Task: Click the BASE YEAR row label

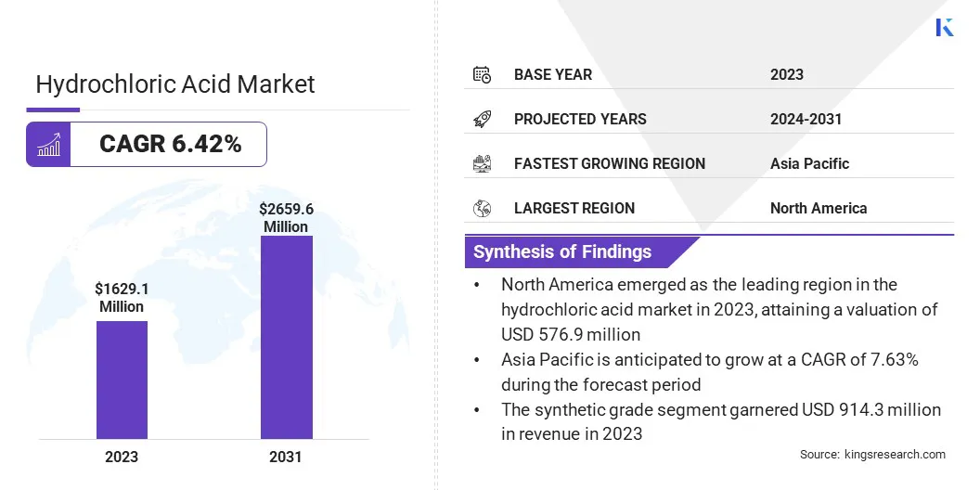Action: [553, 74]
